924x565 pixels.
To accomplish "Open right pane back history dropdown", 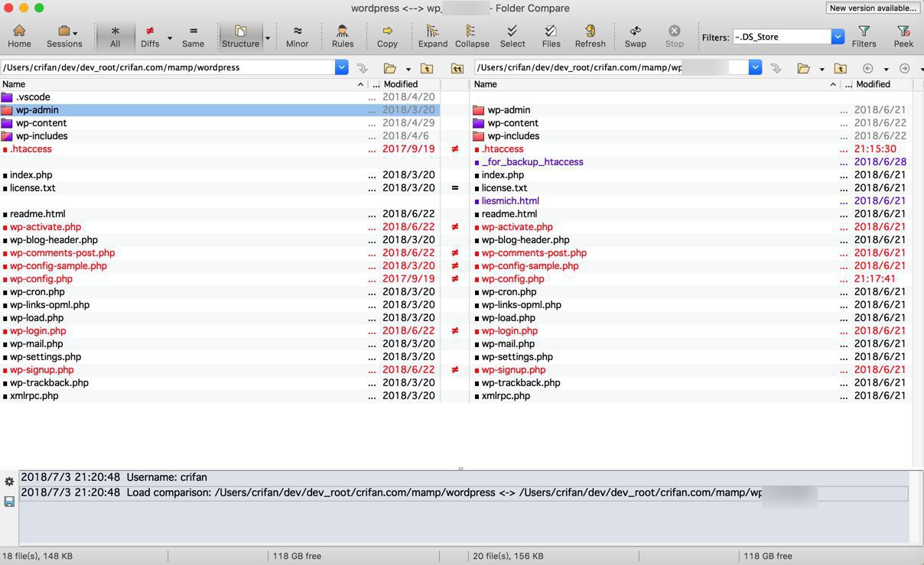I will [x=886, y=69].
